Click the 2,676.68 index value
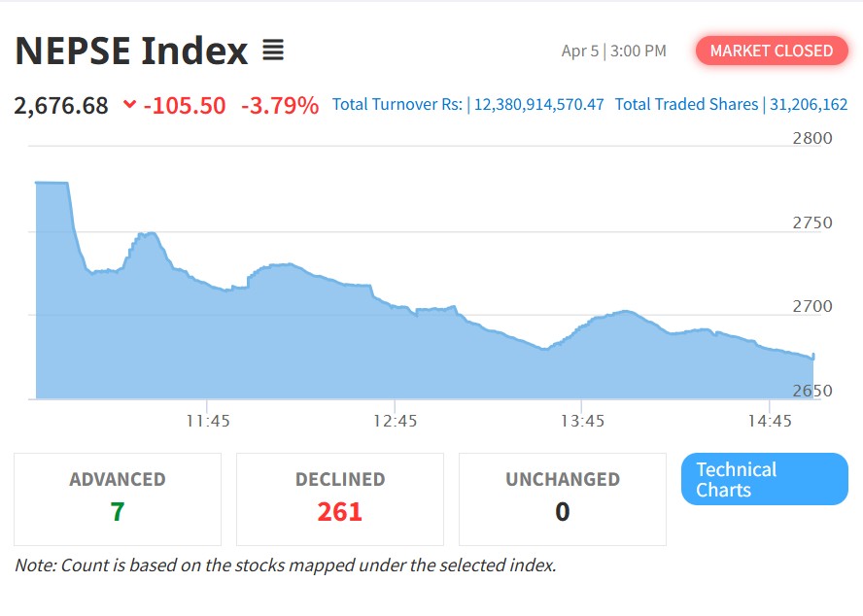The image size is (863, 616). coord(61,105)
